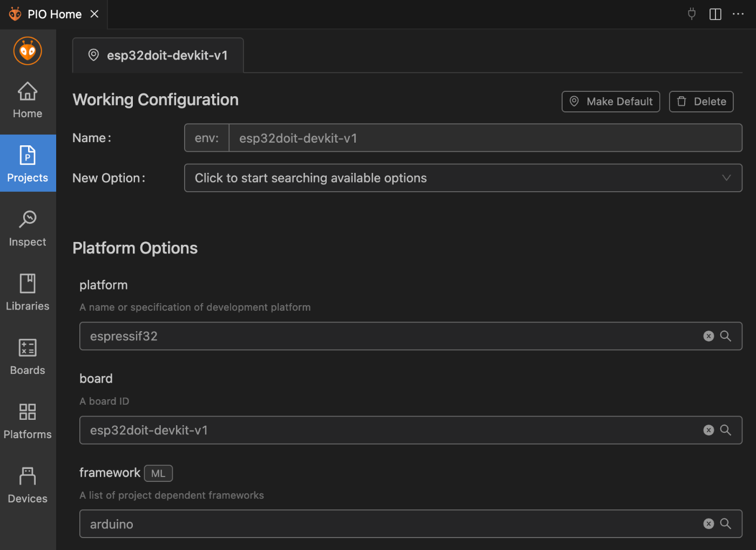Split the editor with the layout icon
The image size is (756, 550).
(x=715, y=15)
